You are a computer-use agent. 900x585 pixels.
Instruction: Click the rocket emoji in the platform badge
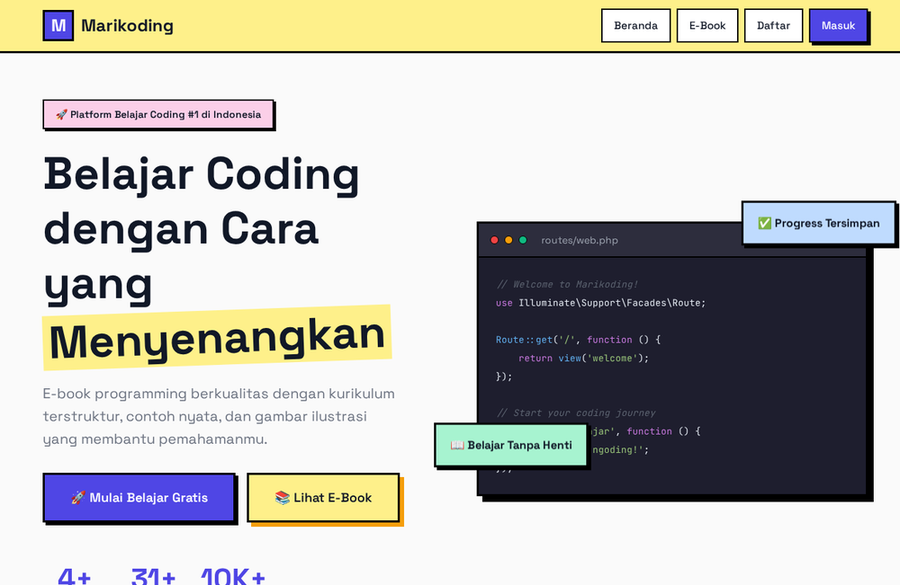coord(61,114)
